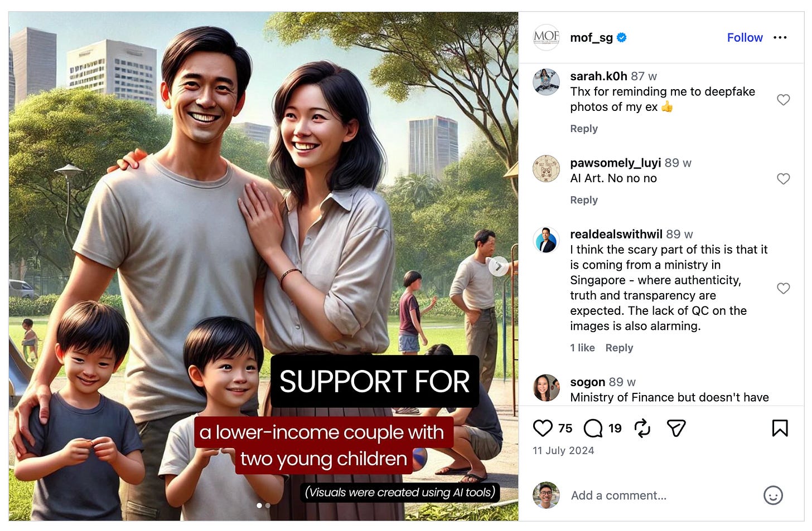This screenshot has height=531, width=812.
Task: Like pawsomely_luyi's comment
Action: pos(784,179)
